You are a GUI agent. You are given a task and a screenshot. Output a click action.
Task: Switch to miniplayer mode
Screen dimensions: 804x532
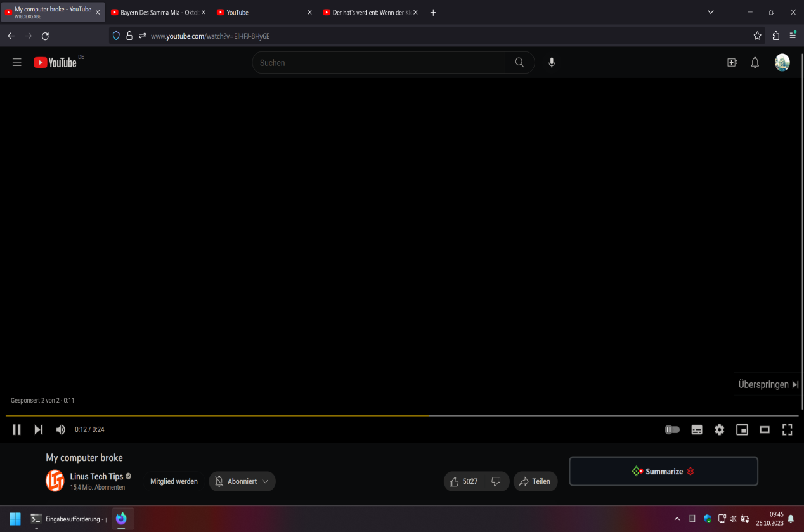(x=742, y=429)
